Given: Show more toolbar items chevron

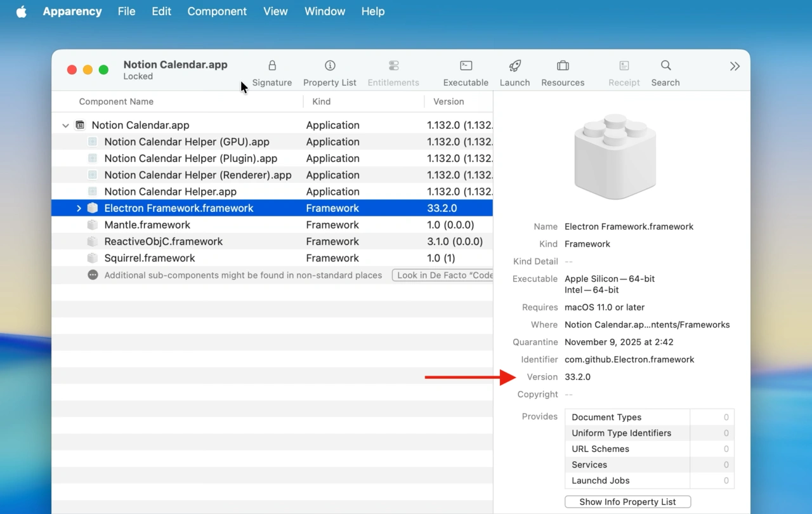Looking at the screenshot, I should [x=735, y=67].
